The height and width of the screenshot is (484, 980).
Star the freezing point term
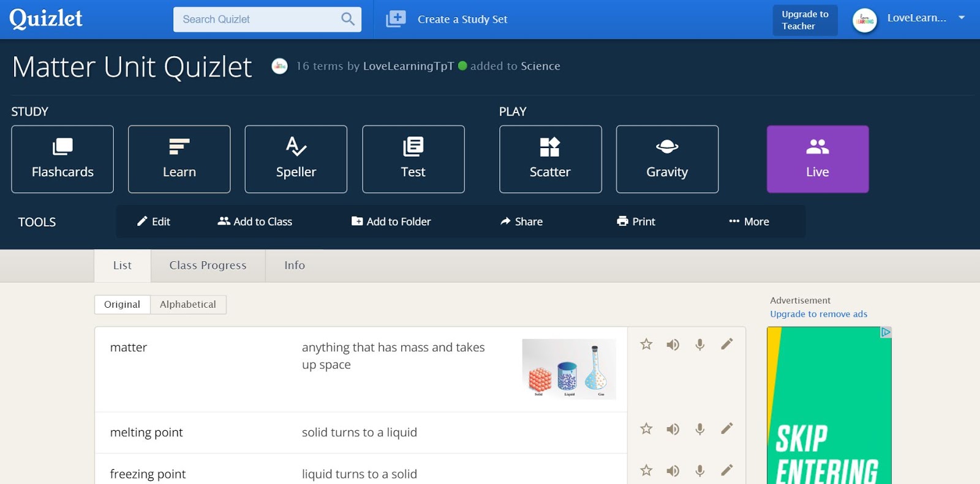(x=646, y=471)
